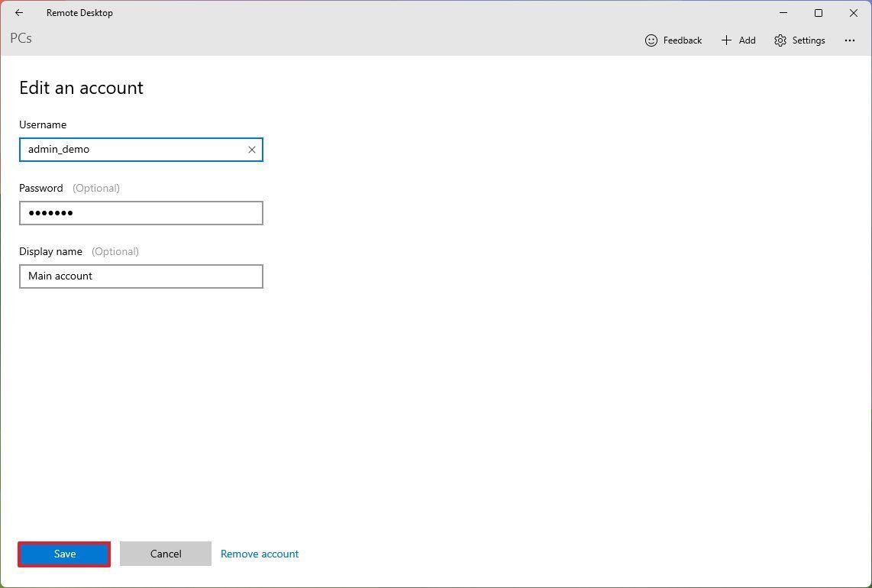Select the PCs page header
The image size is (872, 588).
coord(21,37)
